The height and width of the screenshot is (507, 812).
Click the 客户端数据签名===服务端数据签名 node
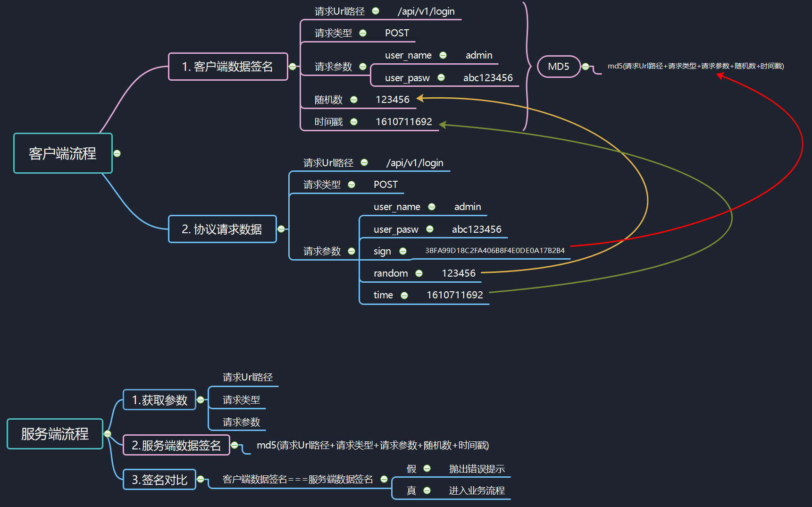click(297, 480)
